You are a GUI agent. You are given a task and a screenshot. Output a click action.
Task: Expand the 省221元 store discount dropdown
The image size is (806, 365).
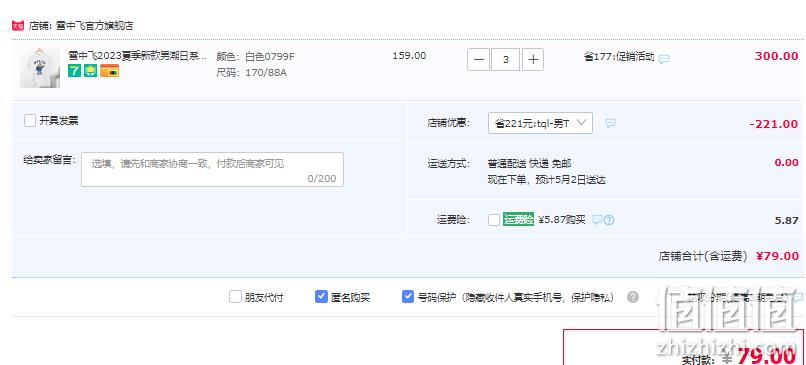(540, 123)
